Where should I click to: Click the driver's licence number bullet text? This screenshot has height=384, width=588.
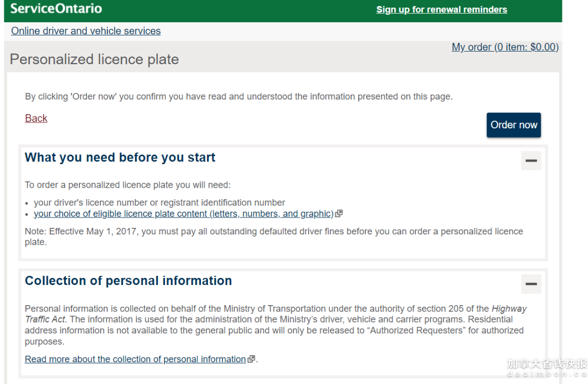160,202
